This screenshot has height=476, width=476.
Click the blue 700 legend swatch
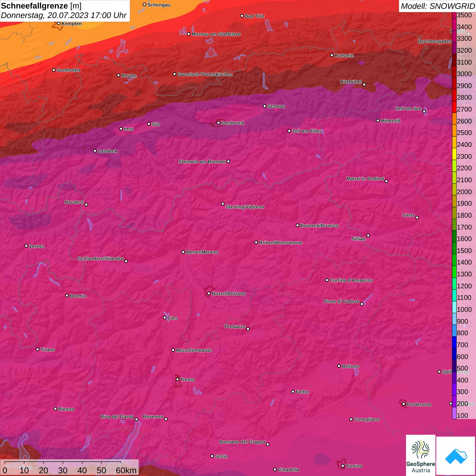pos(454,345)
